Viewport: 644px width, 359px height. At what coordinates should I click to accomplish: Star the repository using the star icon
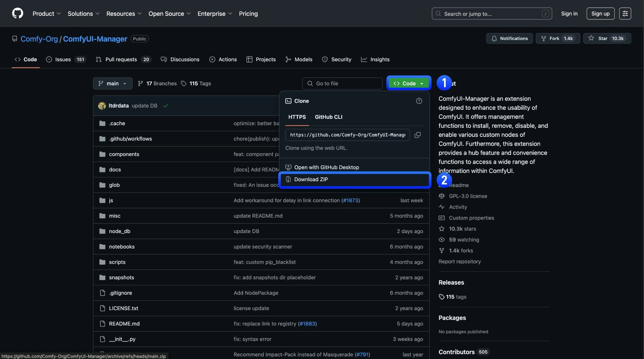(x=592, y=38)
